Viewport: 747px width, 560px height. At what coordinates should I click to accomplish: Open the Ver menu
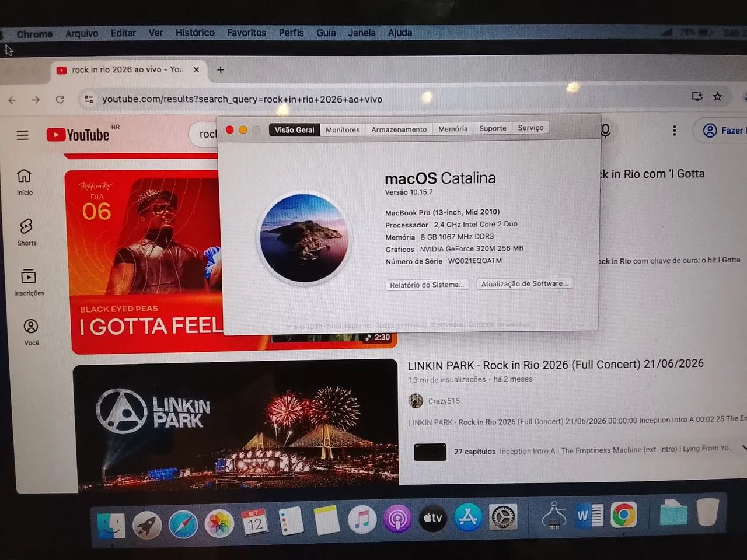click(156, 33)
